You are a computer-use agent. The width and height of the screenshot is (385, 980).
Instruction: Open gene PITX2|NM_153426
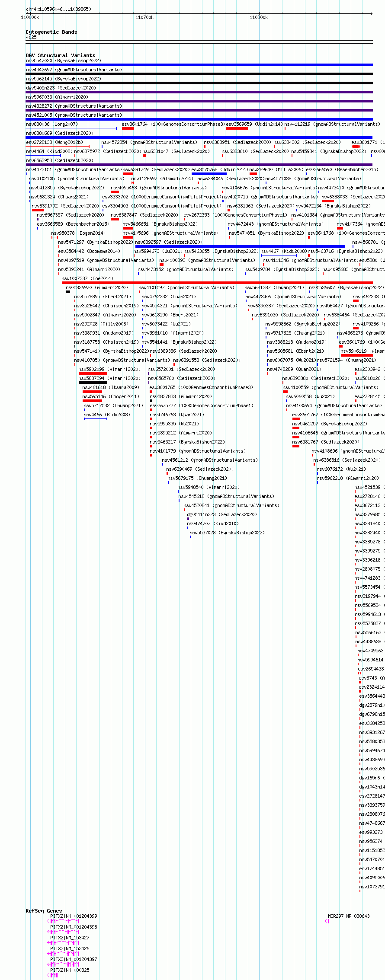point(70,948)
